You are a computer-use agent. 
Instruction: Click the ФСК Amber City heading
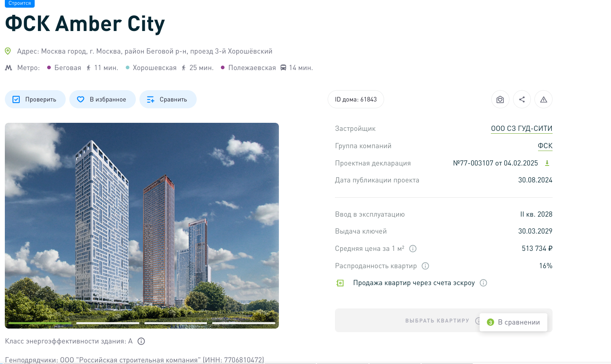[85, 24]
